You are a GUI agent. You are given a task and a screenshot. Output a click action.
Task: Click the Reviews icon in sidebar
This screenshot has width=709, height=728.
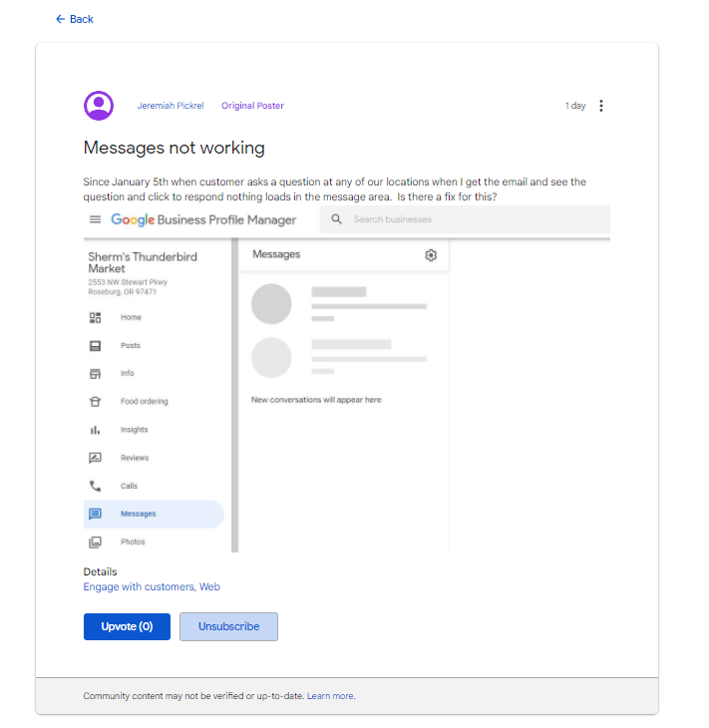pos(95,458)
